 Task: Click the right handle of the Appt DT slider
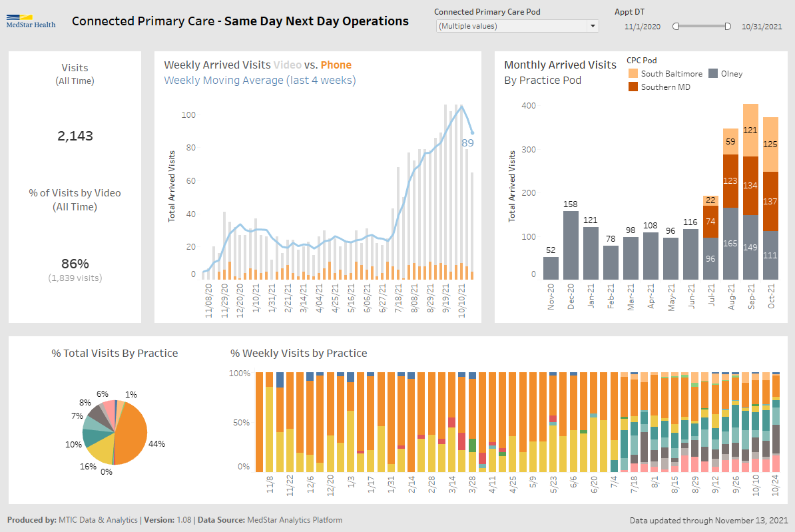(x=728, y=27)
